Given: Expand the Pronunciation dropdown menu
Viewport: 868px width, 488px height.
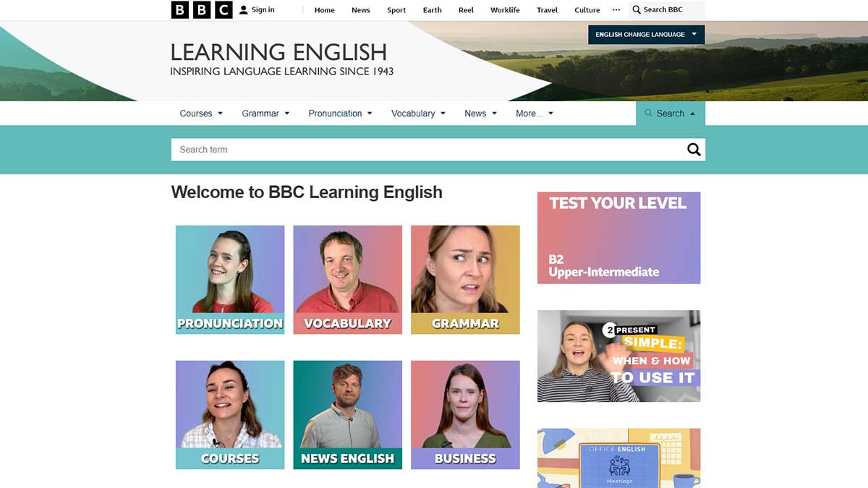Looking at the screenshot, I should pos(340,114).
